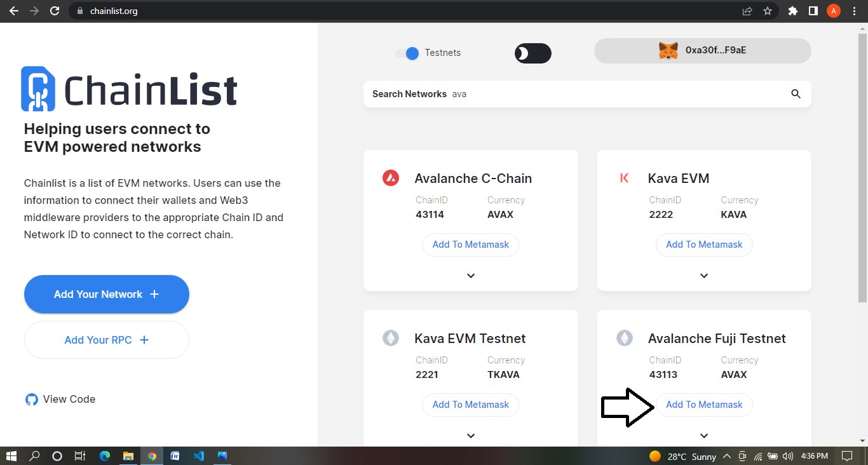The height and width of the screenshot is (465, 868).
Task: Open the Chrome three-dot menu
Action: pos(854,11)
